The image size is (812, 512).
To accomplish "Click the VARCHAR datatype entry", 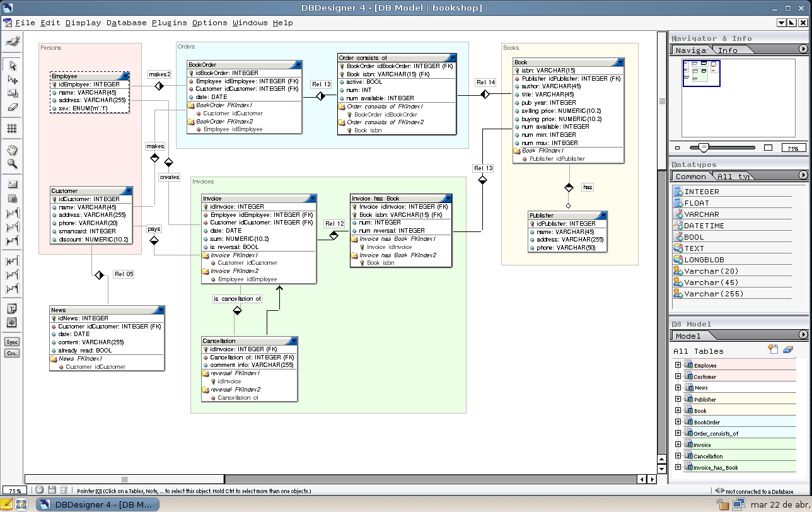I will pyautogui.click(x=702, y=214).
